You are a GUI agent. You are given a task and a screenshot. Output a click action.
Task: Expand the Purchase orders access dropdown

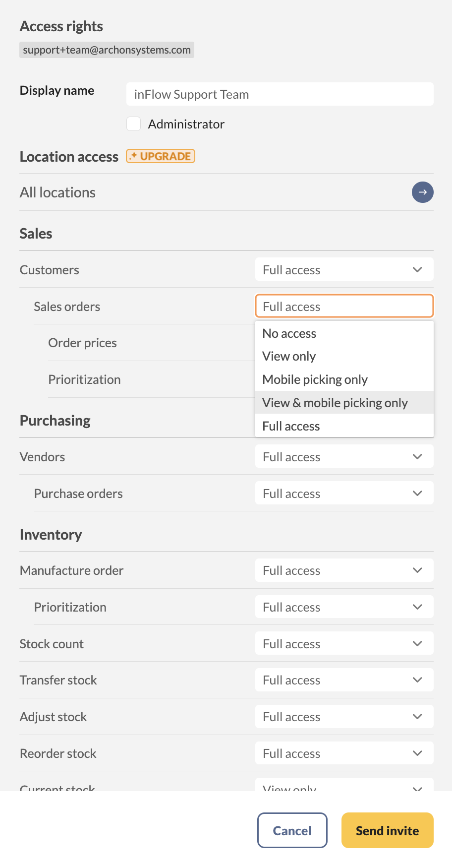click(x=344, y=494)
